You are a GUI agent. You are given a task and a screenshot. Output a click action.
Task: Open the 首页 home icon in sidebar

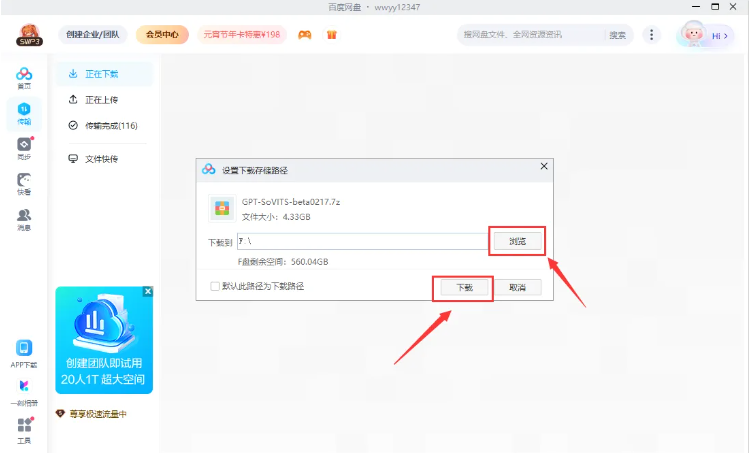pyautogui.click(x=24, y=76)
